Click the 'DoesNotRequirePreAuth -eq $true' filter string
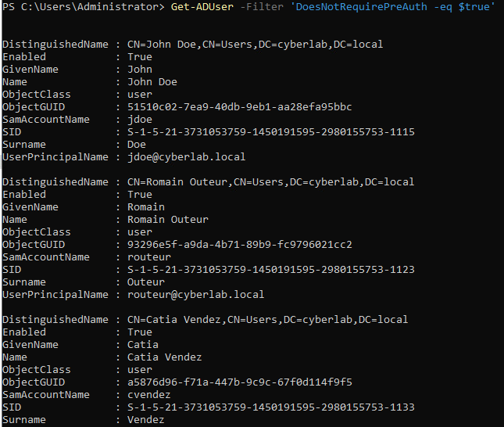The height and width of the screenshot is (427, 504). (393, 7)
